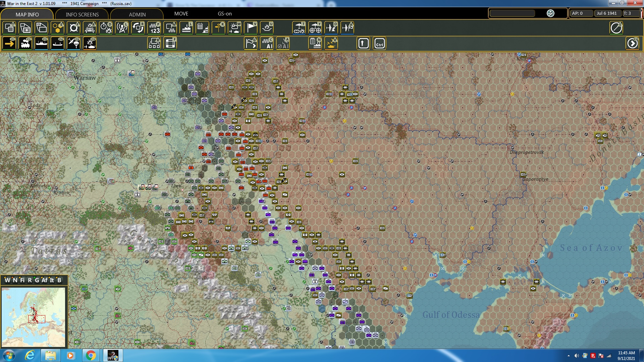Open the INFO SCREENS tab
The image size is (644, 362).
tap(82, 14)
